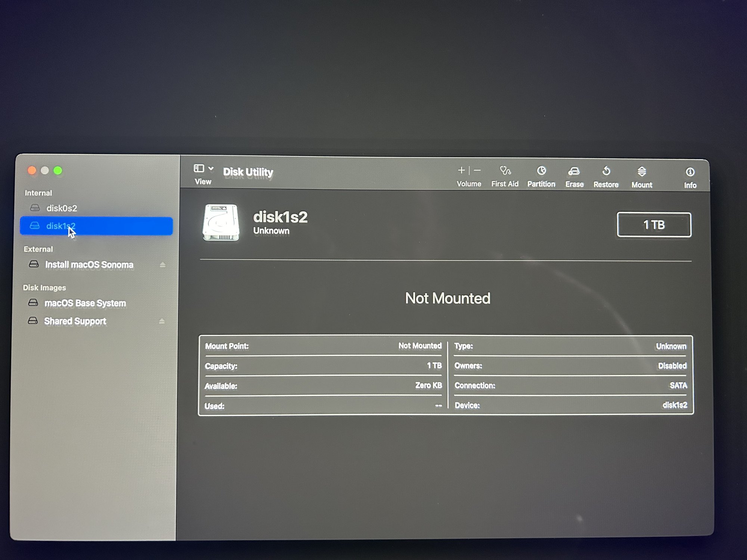
Task: Click the First Aid stethoscope icon
Action: tap(505, 171)
